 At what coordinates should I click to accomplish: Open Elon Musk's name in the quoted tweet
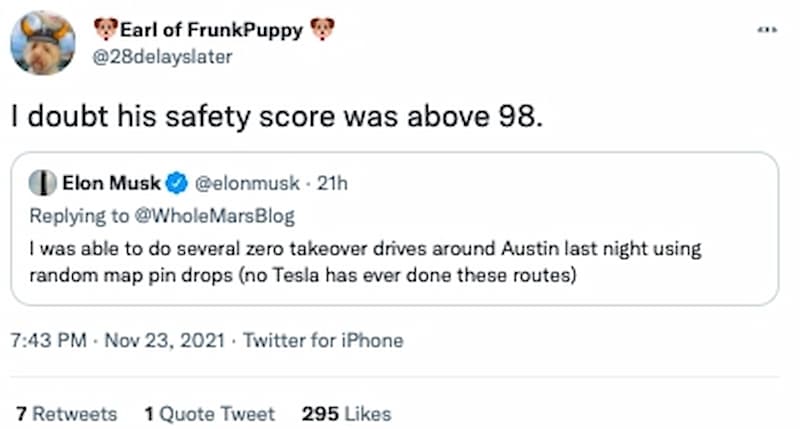click(x=110, y=183)
